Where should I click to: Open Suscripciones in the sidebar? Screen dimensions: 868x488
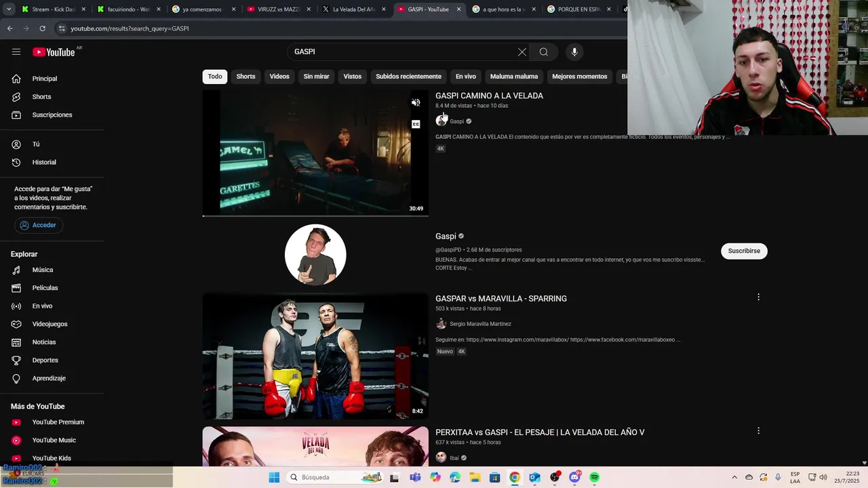pos(52,115)
